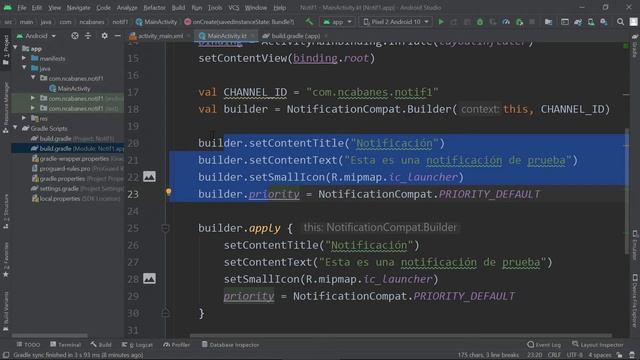Collapse the Gradle Scripts node
The height and width of the screenshot is (360, 640).
16,128
